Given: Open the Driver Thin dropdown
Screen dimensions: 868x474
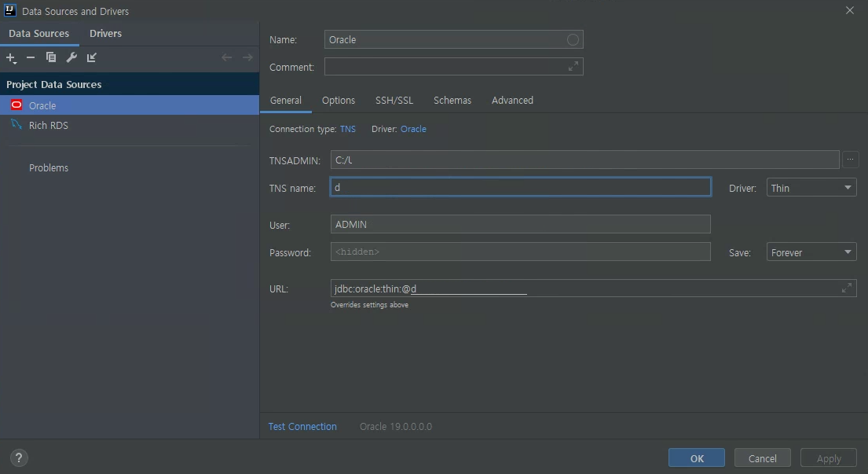Looking at the screenshot, I should 811,188.
